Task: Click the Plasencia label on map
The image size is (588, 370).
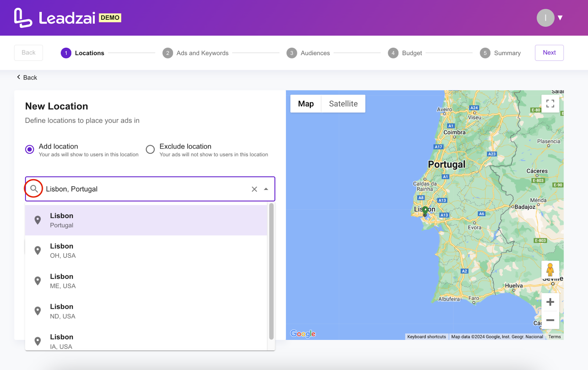Action: [549, 141]
